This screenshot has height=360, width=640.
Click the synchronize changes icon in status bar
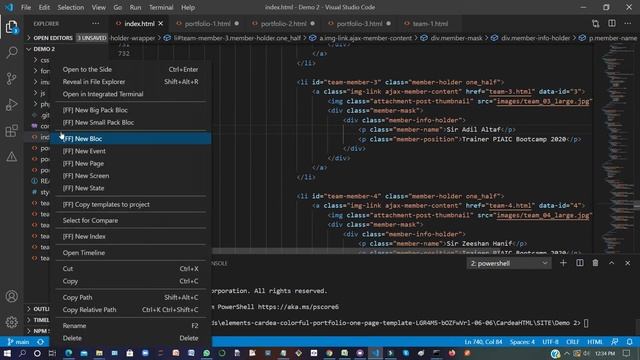pos(40,342)
